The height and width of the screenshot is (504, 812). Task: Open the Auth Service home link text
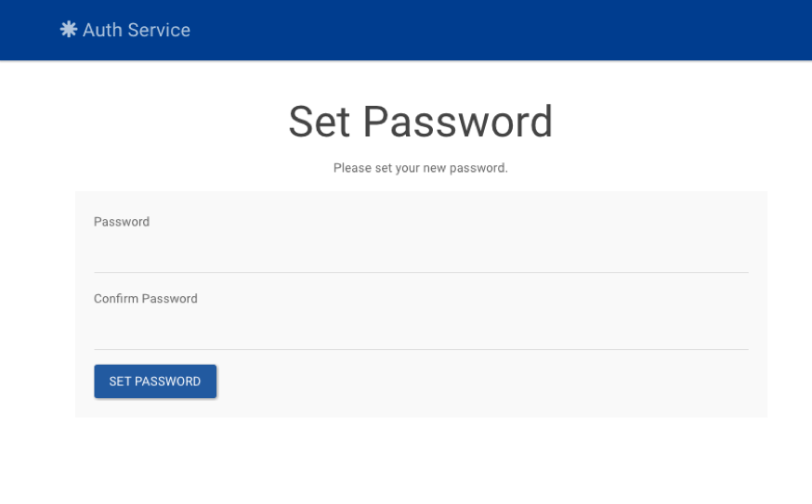click(x=136, y=30)
